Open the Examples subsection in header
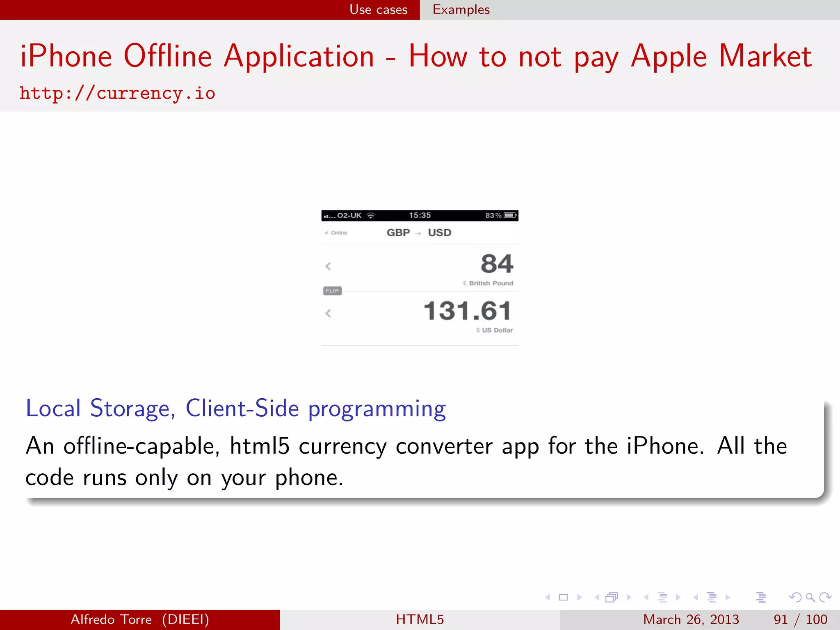 pos(461,9)
